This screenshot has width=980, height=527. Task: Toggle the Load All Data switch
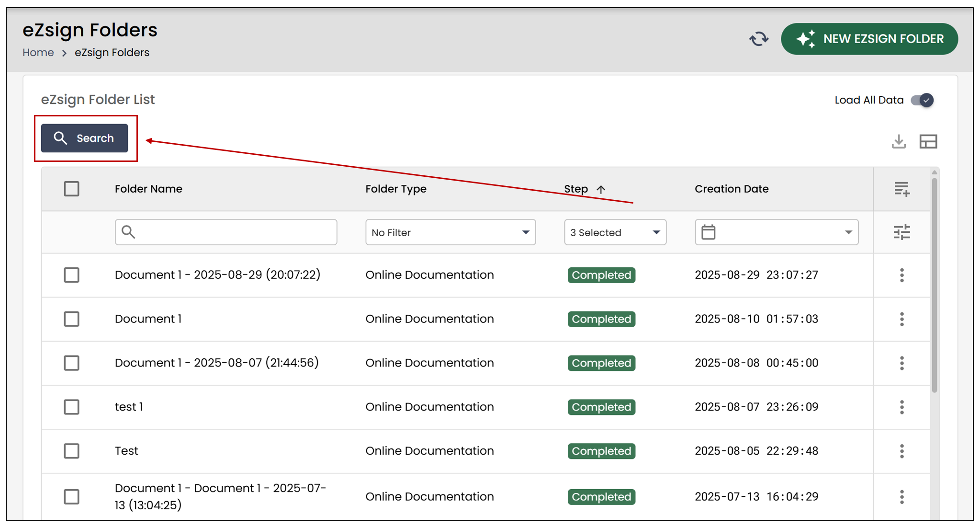click(x=922, y=100)
